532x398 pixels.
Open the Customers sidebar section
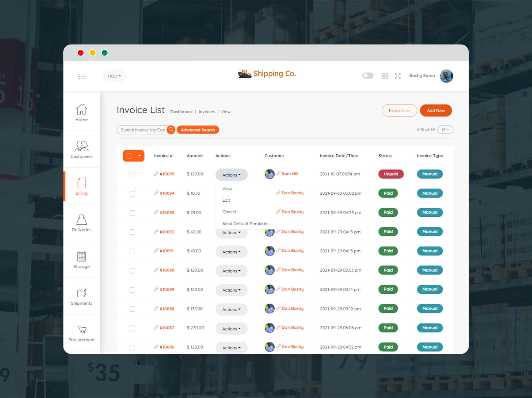[x=81, y=149]
